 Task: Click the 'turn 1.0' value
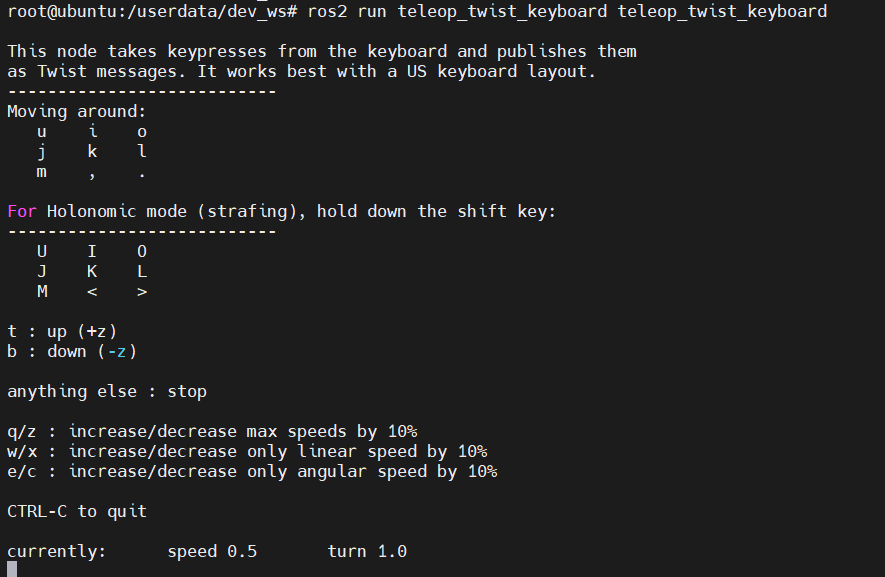point(367,552)
